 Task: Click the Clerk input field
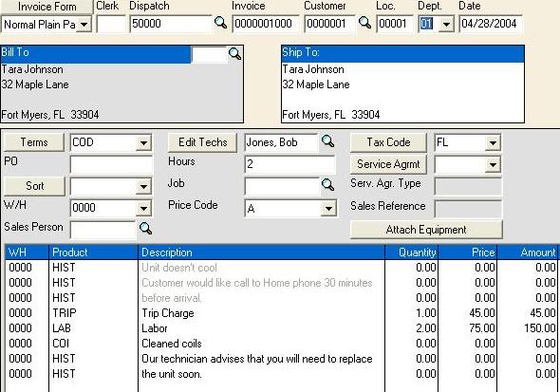click(x=111, y=24)
